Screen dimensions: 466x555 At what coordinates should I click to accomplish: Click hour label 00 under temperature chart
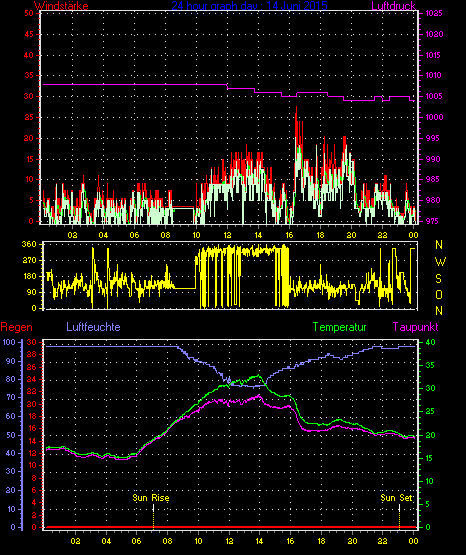[x=413, y=541]
